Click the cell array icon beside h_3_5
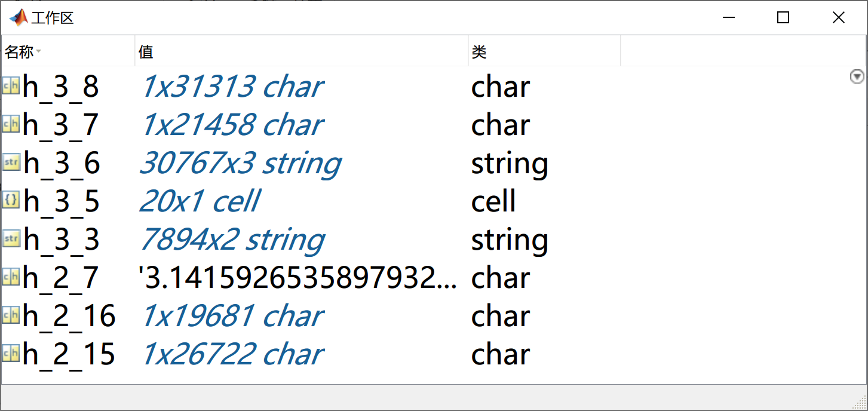Screen dimensions: 868x411 pos(10,201)
